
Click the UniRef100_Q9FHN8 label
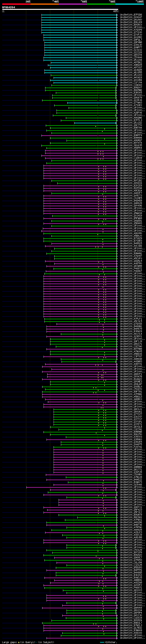pos(131,42)
